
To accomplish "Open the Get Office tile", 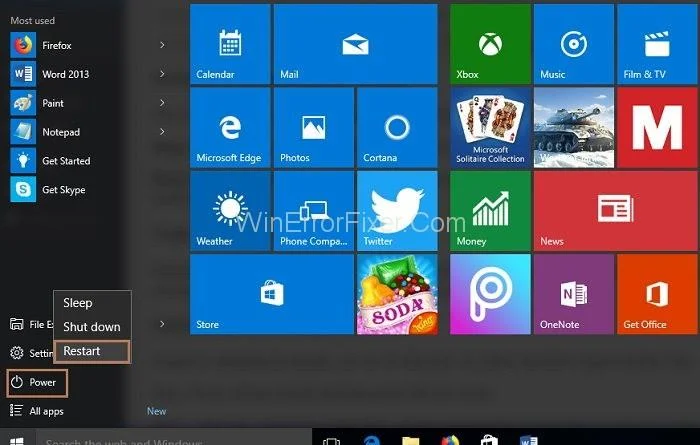I will 658,295.
